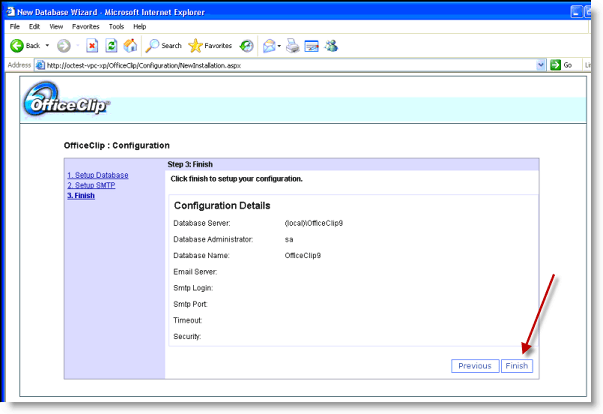
Task: Open the File menu
Action: tap(15, 27)
